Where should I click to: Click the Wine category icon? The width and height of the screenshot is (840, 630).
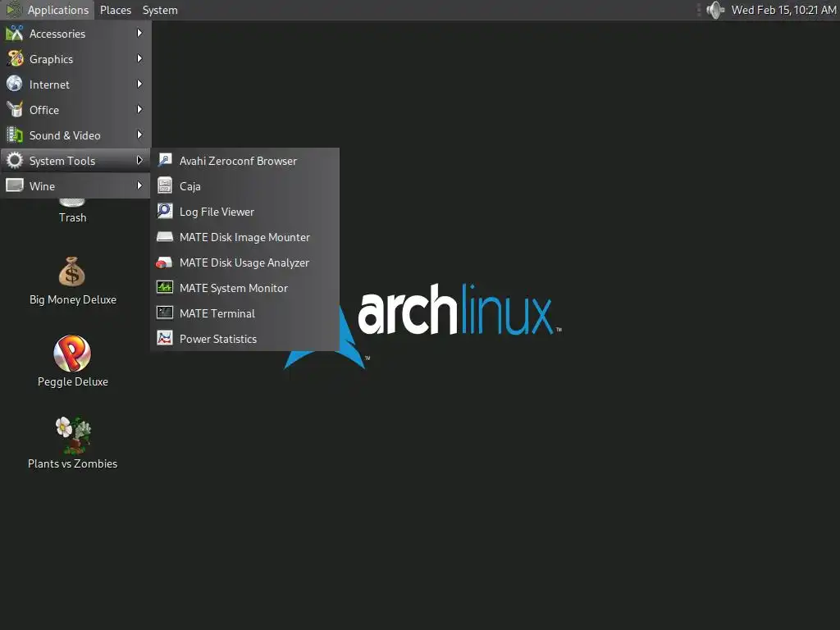tap(15, 185)
